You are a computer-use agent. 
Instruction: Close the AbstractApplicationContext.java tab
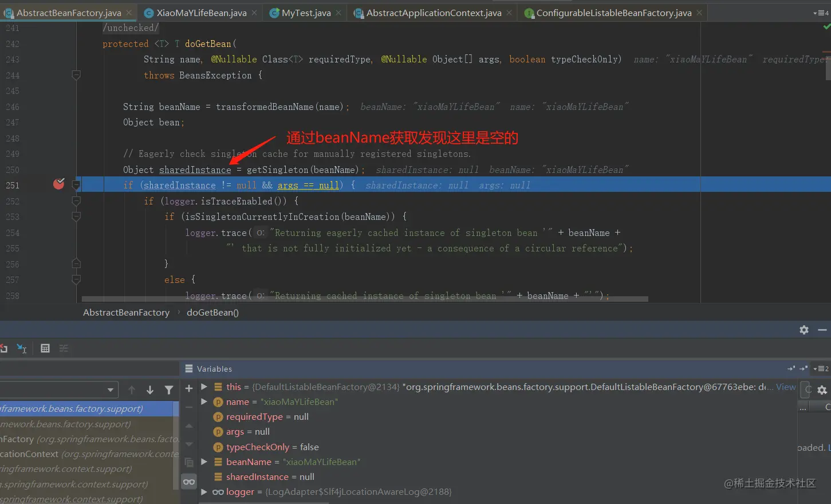(x=509, y=13)
